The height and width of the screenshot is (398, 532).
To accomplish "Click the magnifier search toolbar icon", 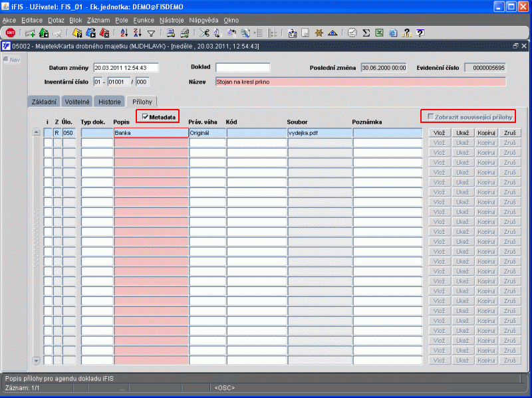I will 245,33.
